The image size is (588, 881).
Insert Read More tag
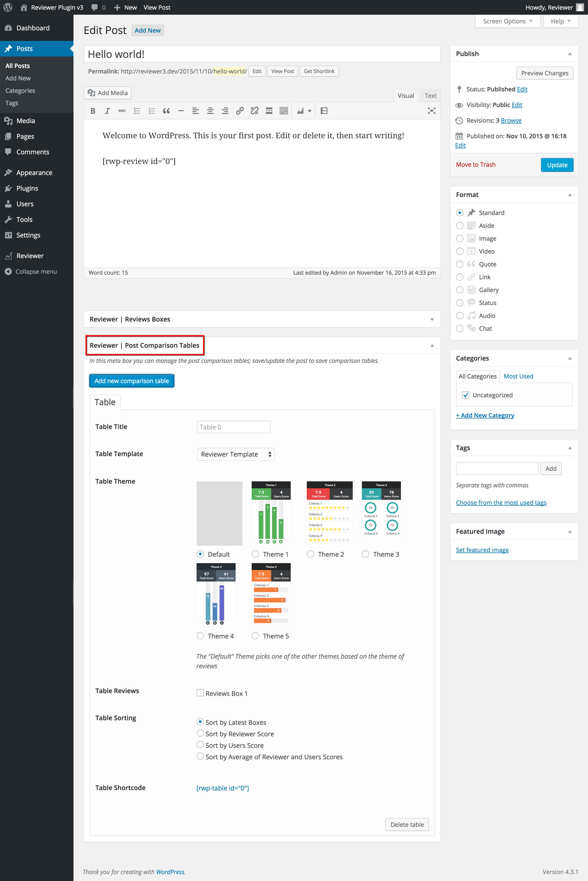click(x=269, y=111)
